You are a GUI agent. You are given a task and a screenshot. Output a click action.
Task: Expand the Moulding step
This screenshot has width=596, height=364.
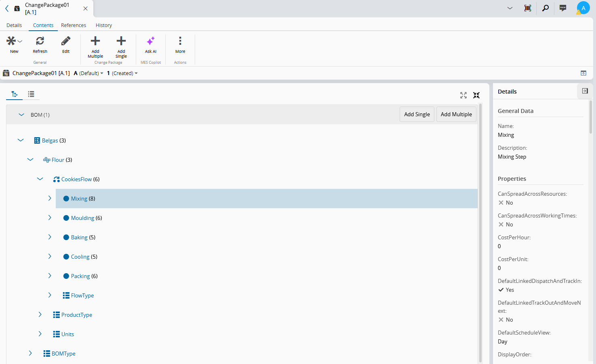(50, 218)
